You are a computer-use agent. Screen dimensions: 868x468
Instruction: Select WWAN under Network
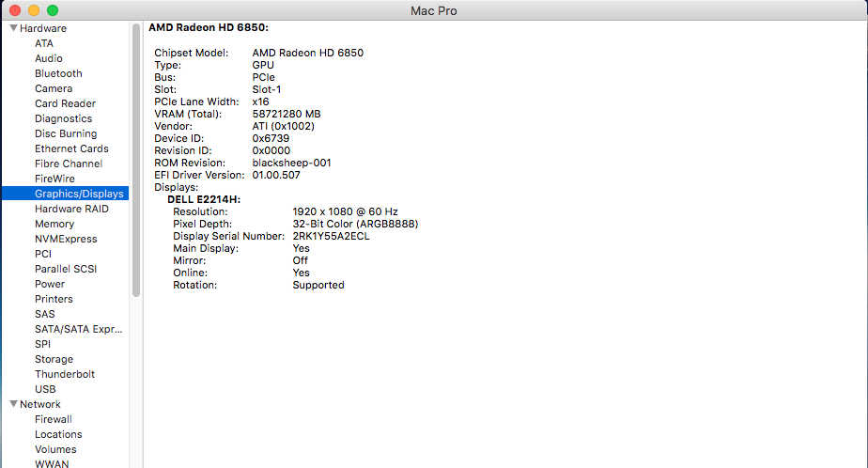click(52, 463)
